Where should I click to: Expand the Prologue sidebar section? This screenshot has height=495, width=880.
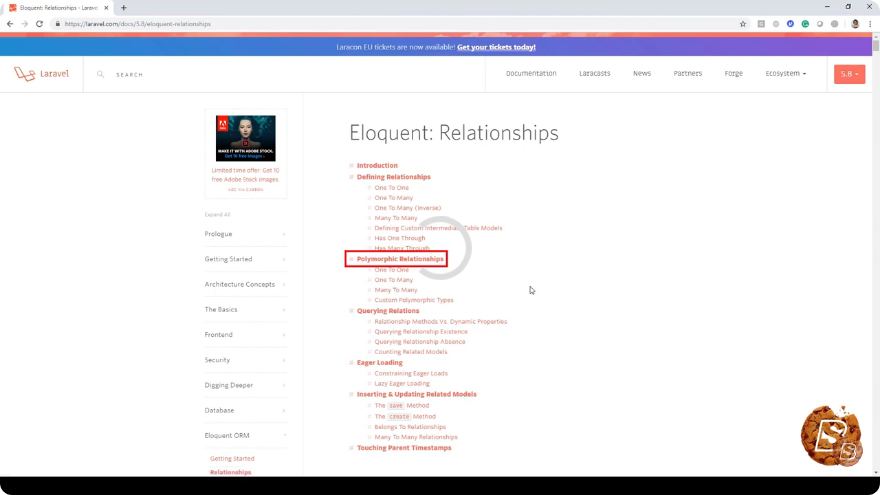coord(245,234)
